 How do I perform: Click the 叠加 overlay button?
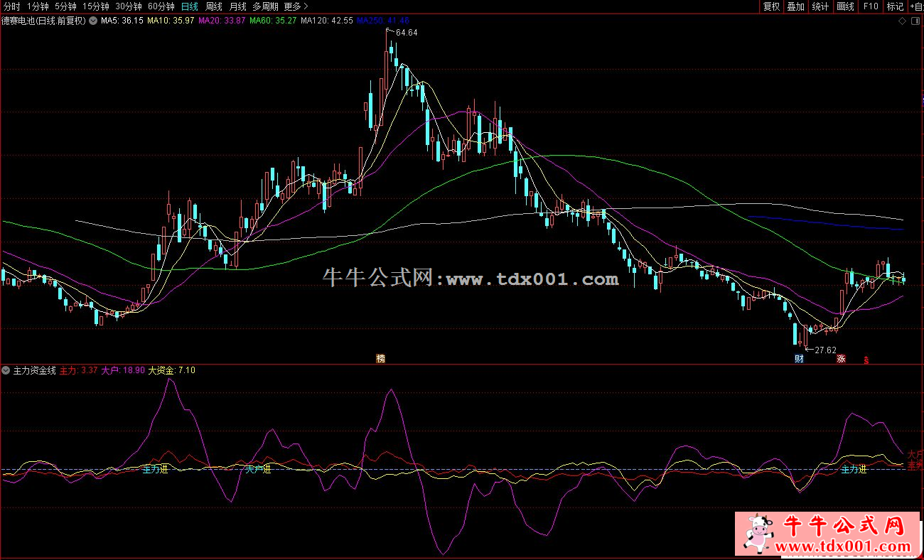[x=795, y=6]
